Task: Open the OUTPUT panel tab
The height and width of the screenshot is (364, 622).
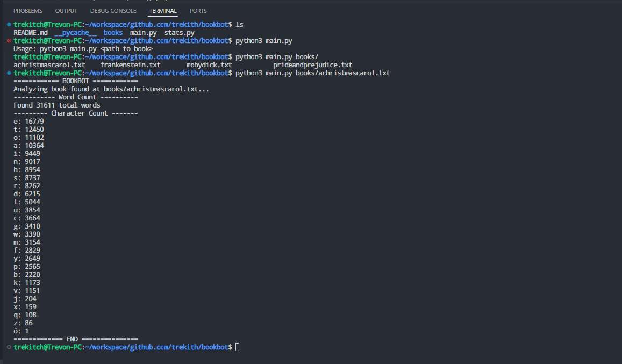Action: [66, 10]
